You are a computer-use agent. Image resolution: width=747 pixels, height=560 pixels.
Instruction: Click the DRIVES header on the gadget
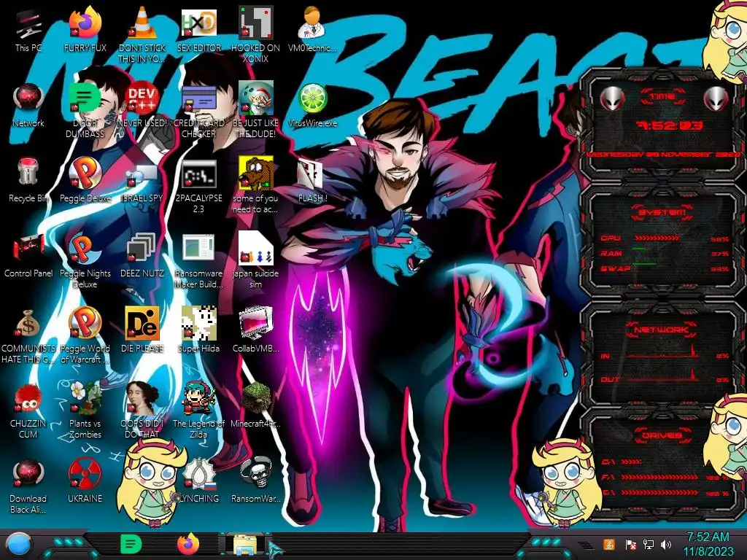click(x=662, y=435)
